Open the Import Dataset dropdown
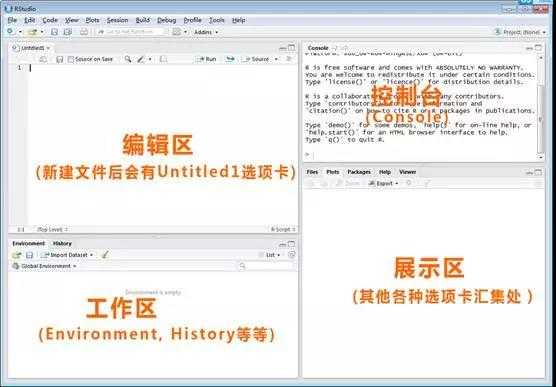This screenshot has height=387, width=556. tap(67, 255)
